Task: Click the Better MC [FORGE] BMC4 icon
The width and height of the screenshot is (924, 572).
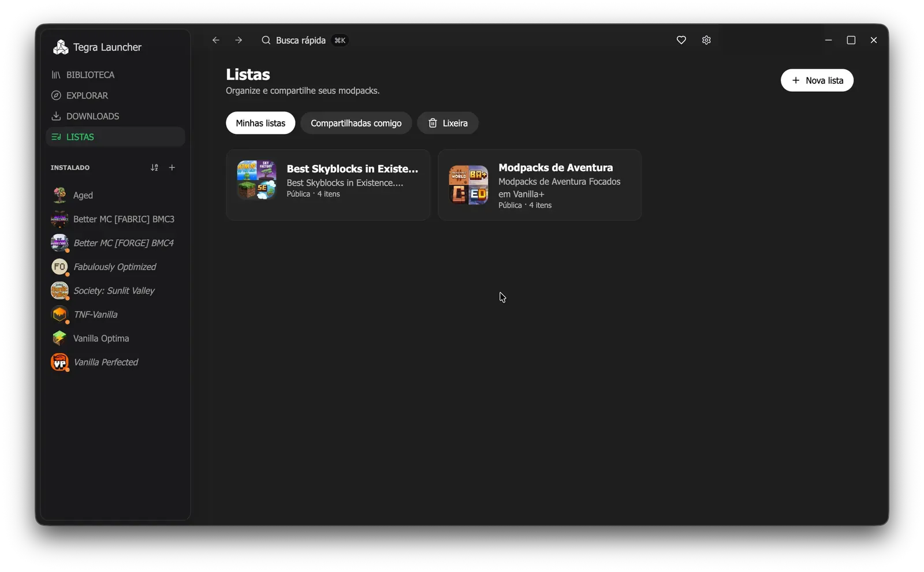Action: click(59, 243)
